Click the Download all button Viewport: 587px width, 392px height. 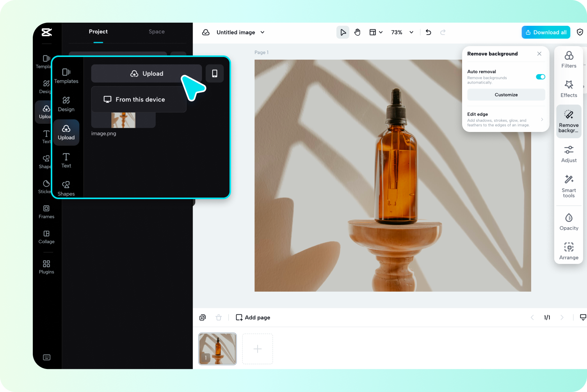(546, 32)
